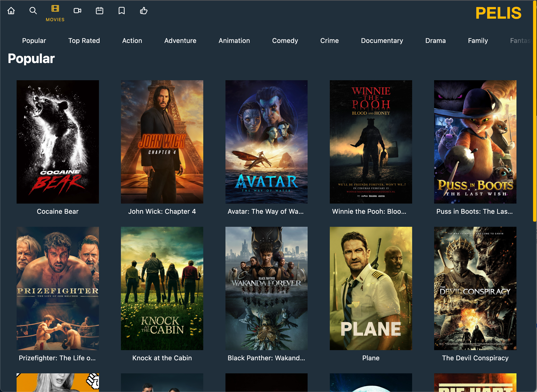Select the Documentary genre tab

[x=382, y=41]
